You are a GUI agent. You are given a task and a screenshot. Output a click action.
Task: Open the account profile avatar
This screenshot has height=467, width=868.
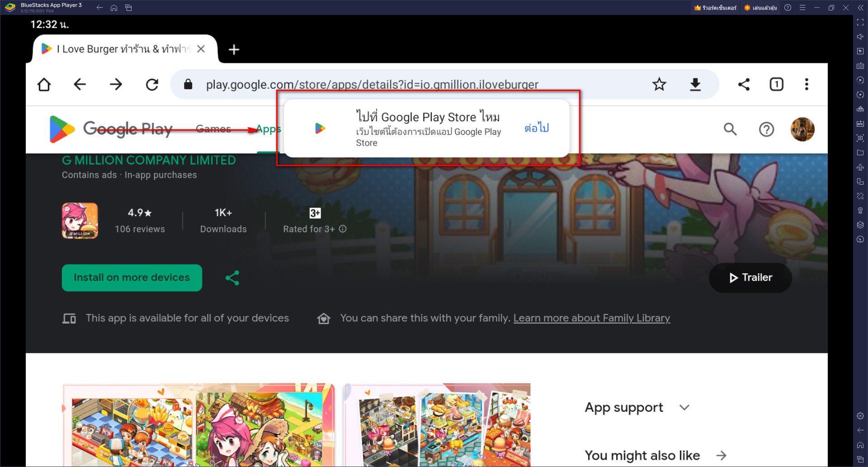point(802,129)
